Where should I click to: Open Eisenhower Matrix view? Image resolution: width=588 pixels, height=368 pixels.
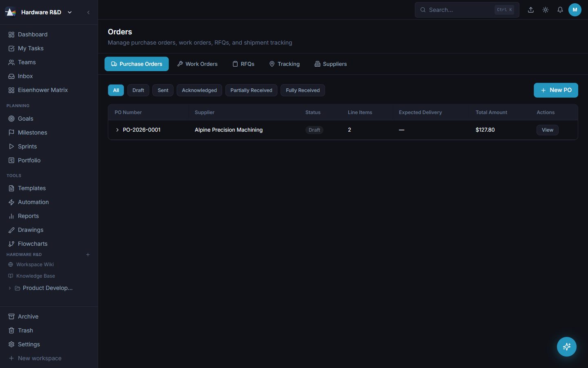(x=49, y=90)
